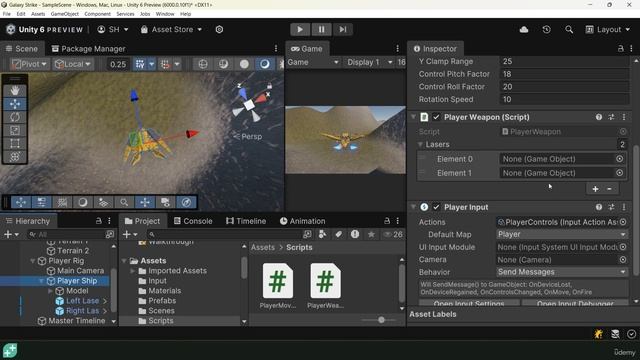Open the Layout dropdown
The image size is (640, 360).
pos(608,29)
